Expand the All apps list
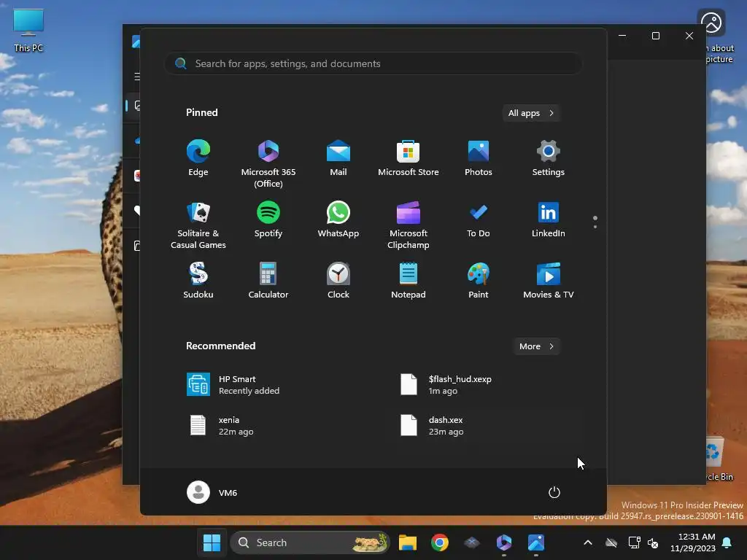Screen dimensions: 747x560 [x=531, y=113]
